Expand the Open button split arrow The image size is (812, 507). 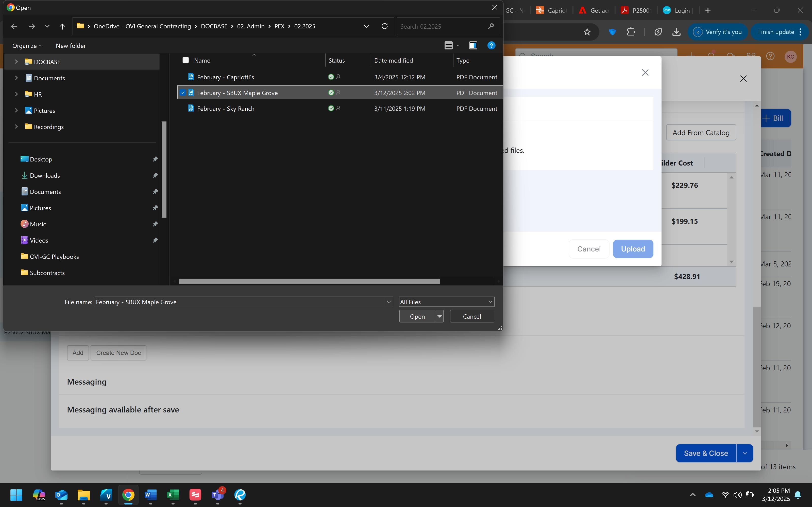pos(439,316)
